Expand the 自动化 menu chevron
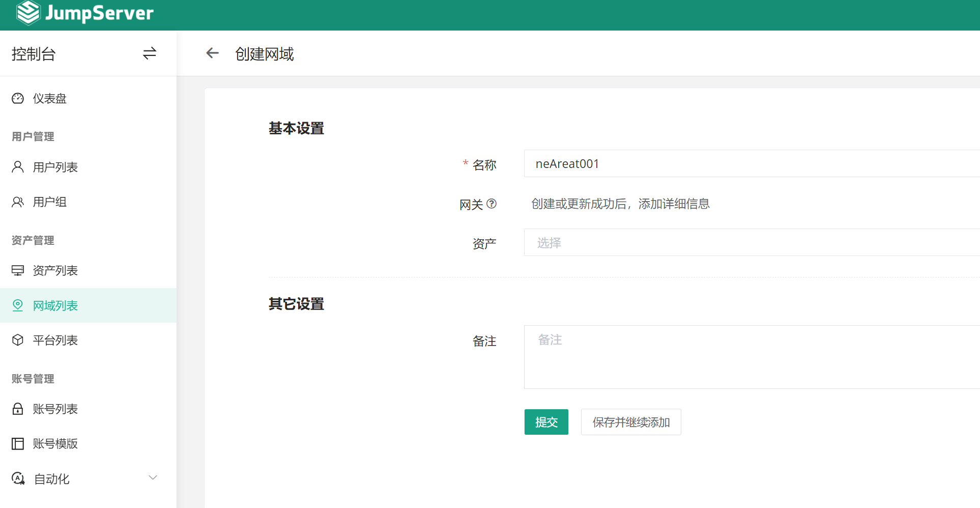This screenshot has width=980, height=508. click(x=153, y=477)
